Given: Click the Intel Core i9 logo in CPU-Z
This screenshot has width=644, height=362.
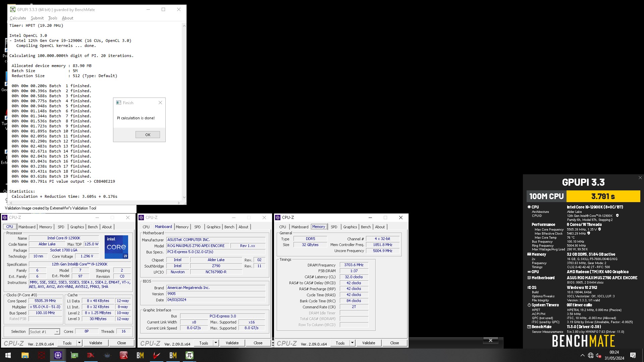Looking at the screenshot, I should pos(116,247).
